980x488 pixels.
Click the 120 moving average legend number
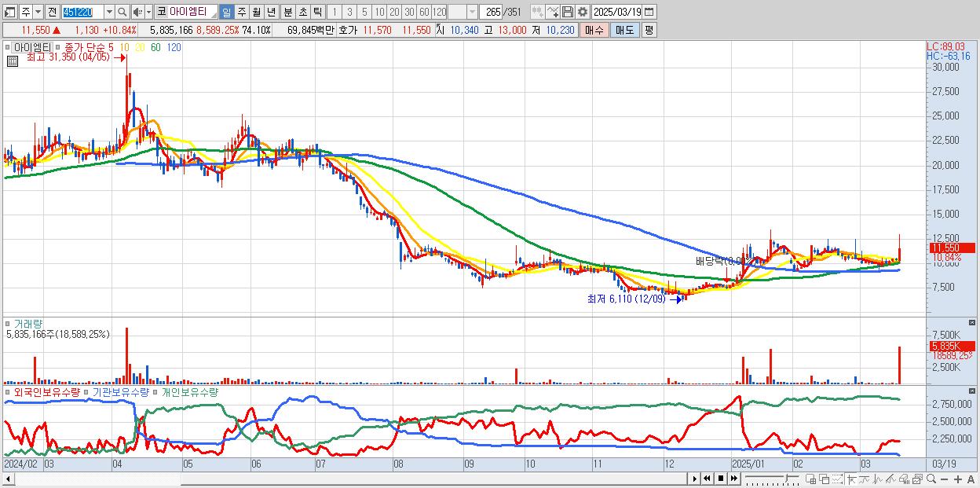click(174, 47)
